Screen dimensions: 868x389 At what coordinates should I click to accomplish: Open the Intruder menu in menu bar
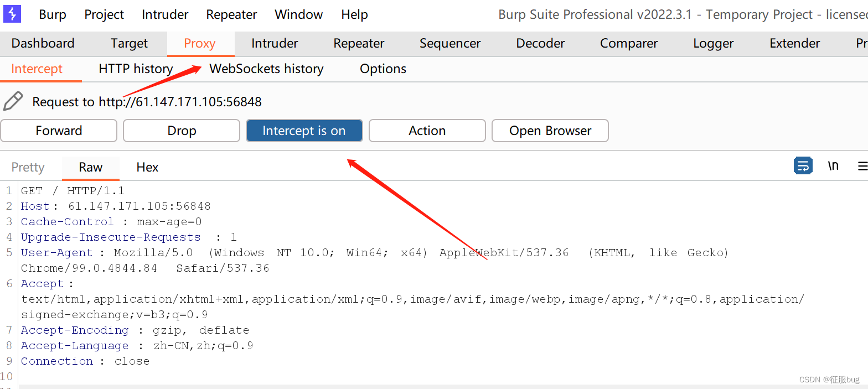point(165,14)
